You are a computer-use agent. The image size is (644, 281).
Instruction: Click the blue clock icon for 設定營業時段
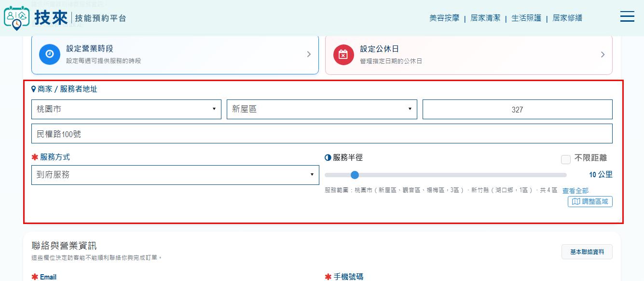point(49,54)
